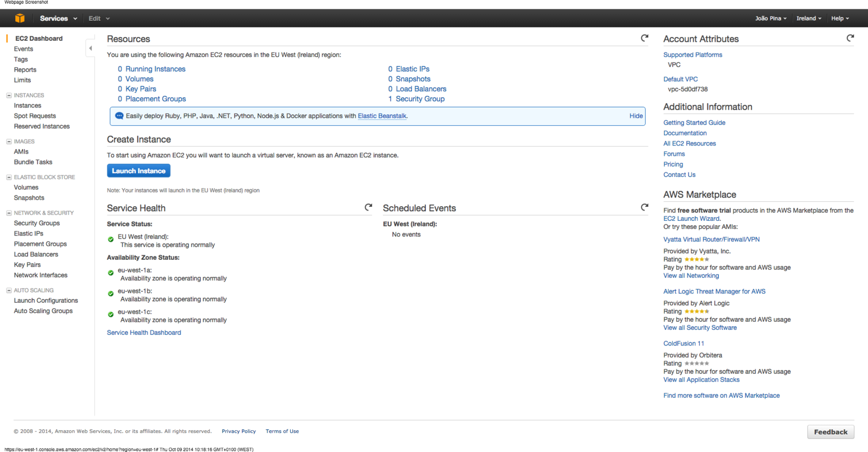Open the Contact Us link
Viewport: 868px width, 452px height.
679,175
